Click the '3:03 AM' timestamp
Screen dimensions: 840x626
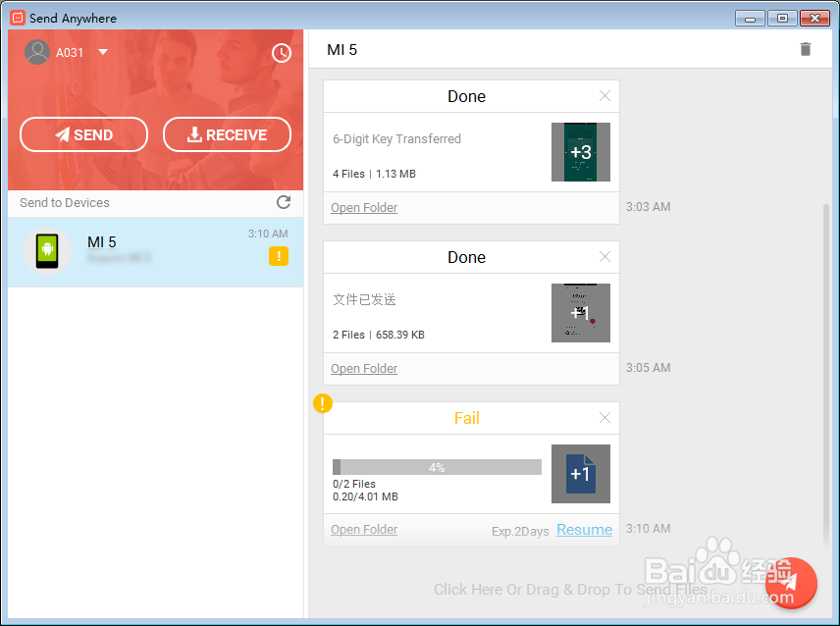[649, 207]
